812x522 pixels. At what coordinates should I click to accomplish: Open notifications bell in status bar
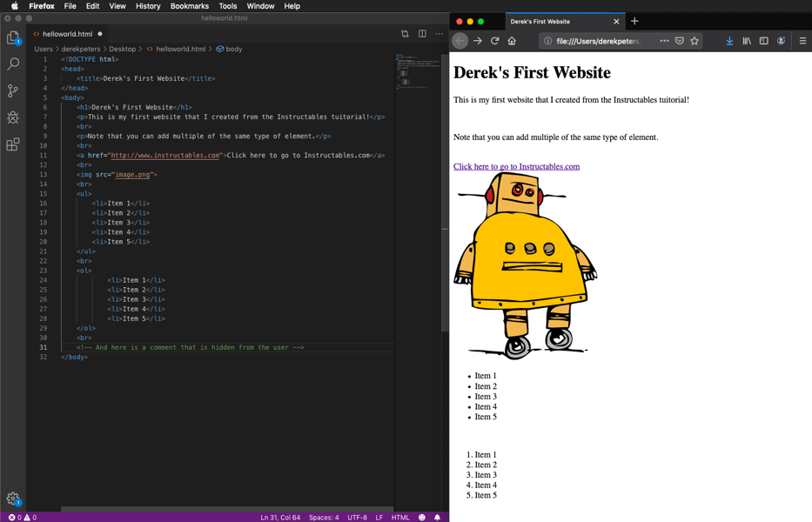437,518
